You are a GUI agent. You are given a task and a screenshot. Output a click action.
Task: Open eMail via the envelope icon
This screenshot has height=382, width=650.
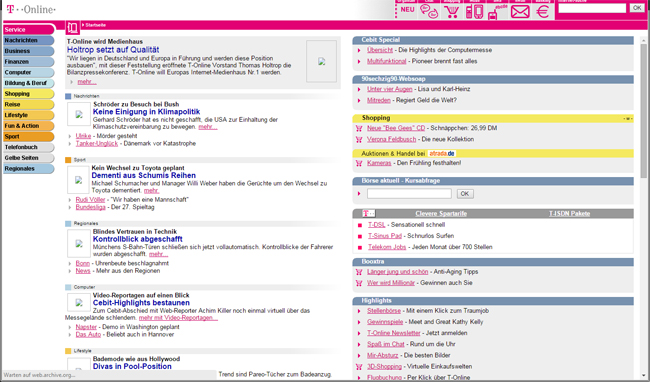pos(520,11)
